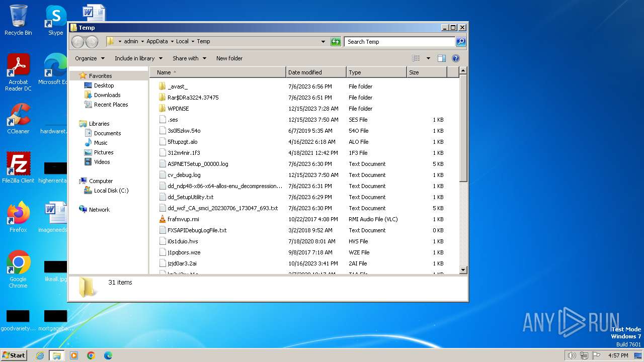Sort by Name column header
The width and height of the screenshot is (644, 362).
pos(217,72)
